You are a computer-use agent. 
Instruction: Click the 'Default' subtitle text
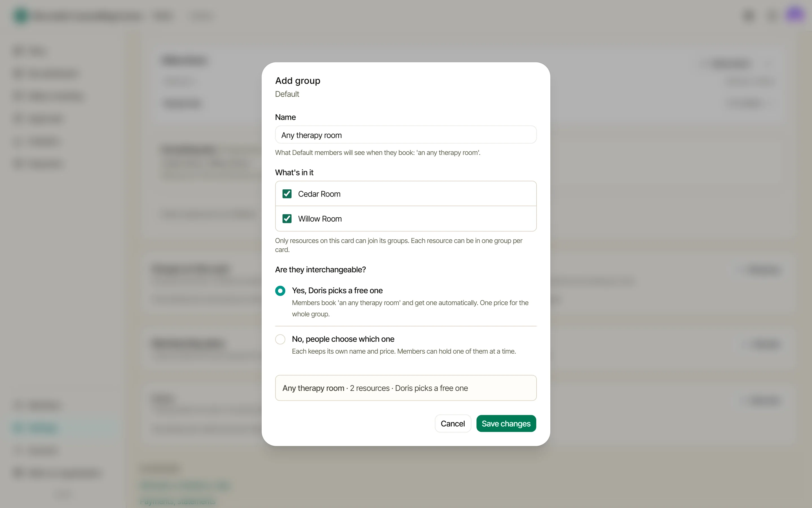(x=287, y=94)
